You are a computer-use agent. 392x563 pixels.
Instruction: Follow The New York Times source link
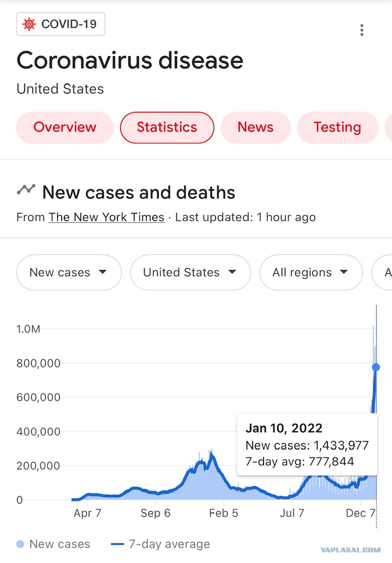pos(106,217)
